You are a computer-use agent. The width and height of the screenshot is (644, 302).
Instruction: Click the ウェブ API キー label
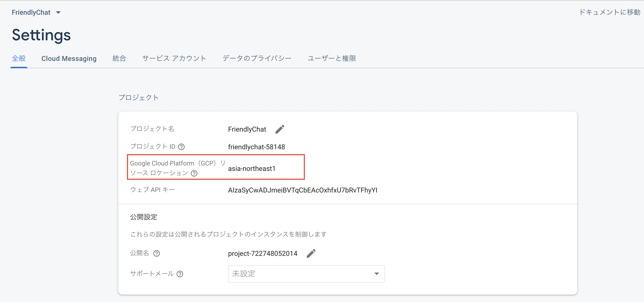point(153,190)
